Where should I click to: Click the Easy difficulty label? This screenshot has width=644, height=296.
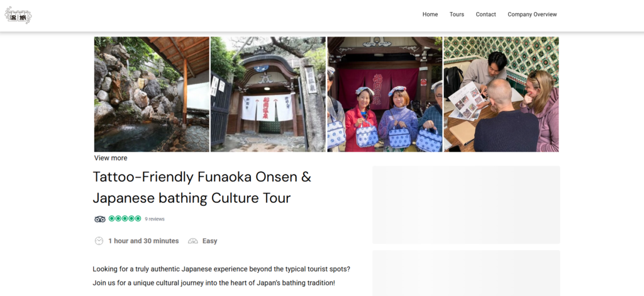(210, 241)
